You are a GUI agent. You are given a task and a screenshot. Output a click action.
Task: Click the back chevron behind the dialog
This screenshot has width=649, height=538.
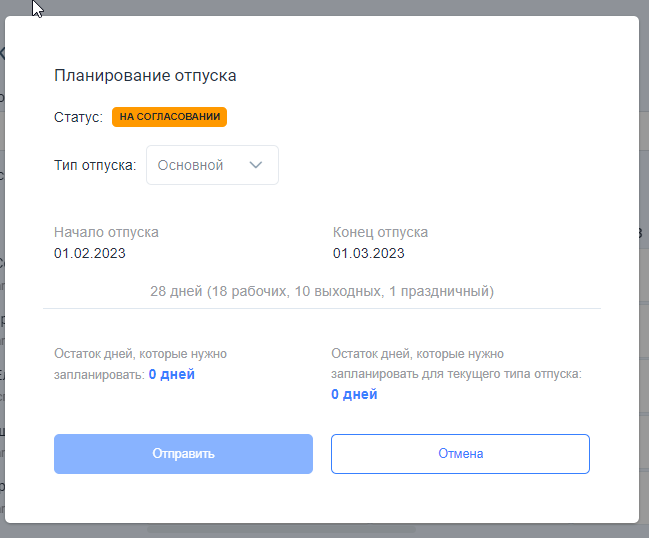pyautogui.click(x=2, y=53)
